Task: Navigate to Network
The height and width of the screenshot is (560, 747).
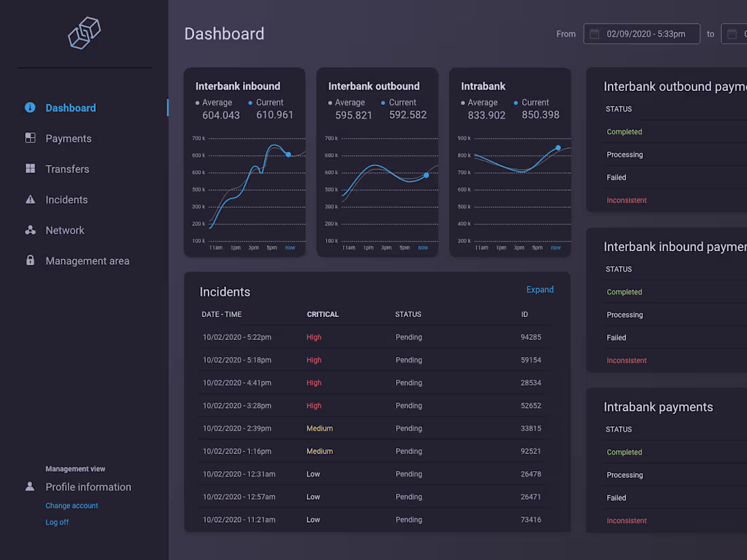Action: pyautogui.click(x=65, y=231)
